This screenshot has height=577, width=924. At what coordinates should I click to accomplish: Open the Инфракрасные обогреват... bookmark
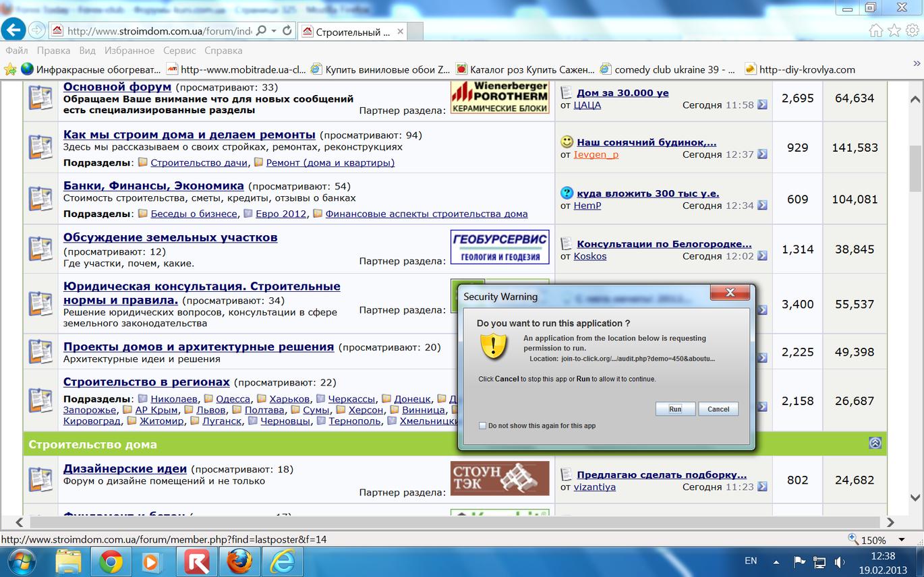(91, 69)
